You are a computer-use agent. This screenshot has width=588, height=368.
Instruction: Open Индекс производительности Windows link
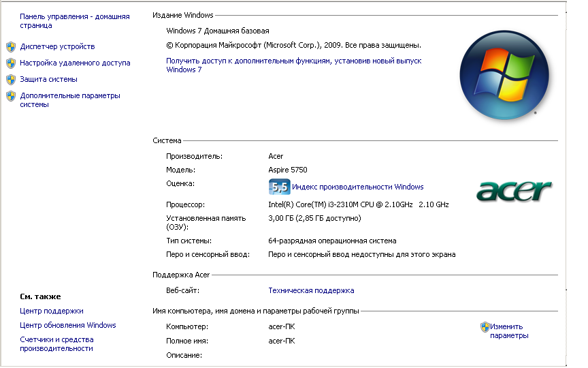358,187
